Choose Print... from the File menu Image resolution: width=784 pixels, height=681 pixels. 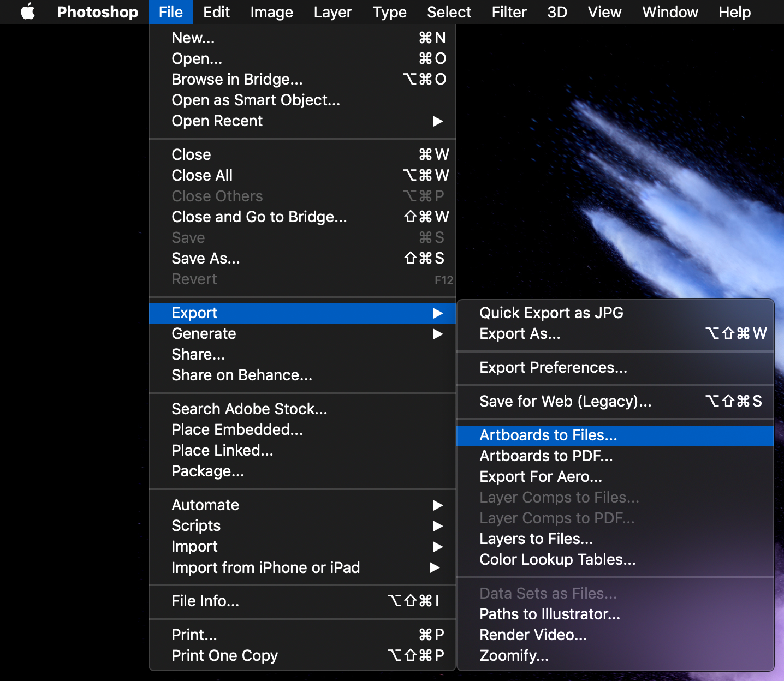pyautogui.click(x=302, y=635)
